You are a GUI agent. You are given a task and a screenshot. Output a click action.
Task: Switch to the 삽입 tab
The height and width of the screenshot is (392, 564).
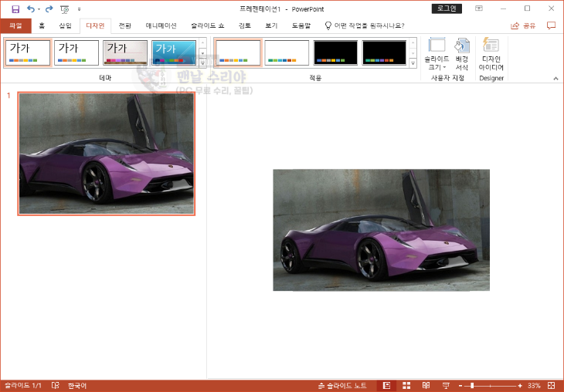[65, 25]
